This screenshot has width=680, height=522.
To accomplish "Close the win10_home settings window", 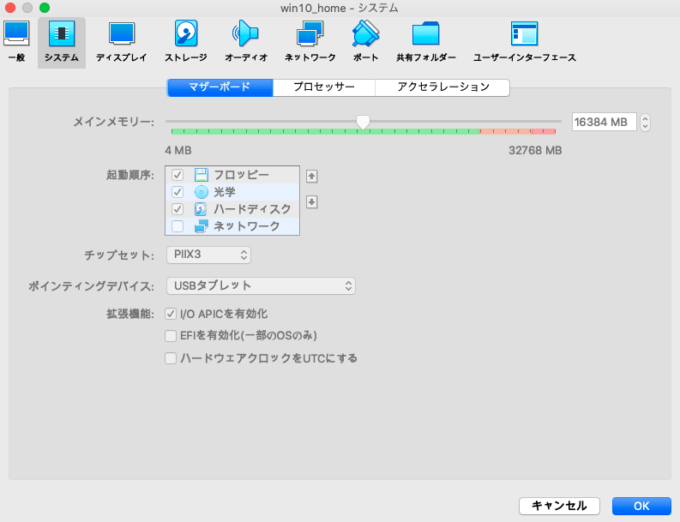I will tap(10, 8).
